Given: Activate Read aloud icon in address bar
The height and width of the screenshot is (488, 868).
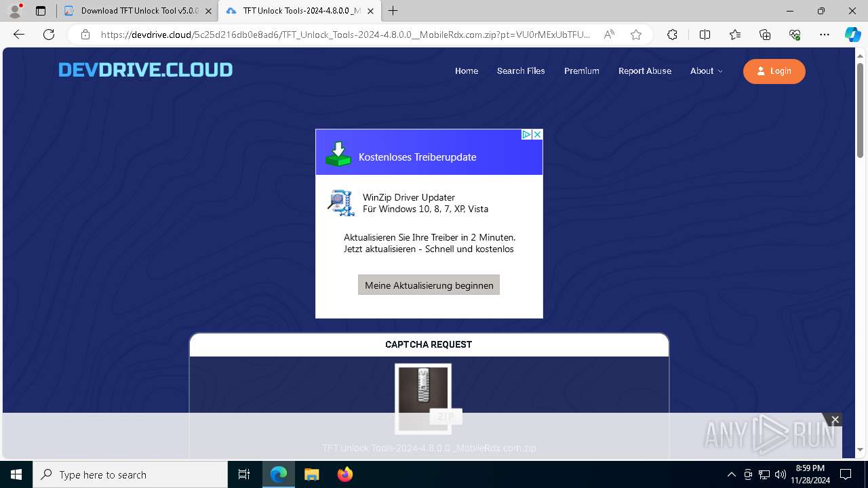Looking at the screenshot, I should point(609,35).
